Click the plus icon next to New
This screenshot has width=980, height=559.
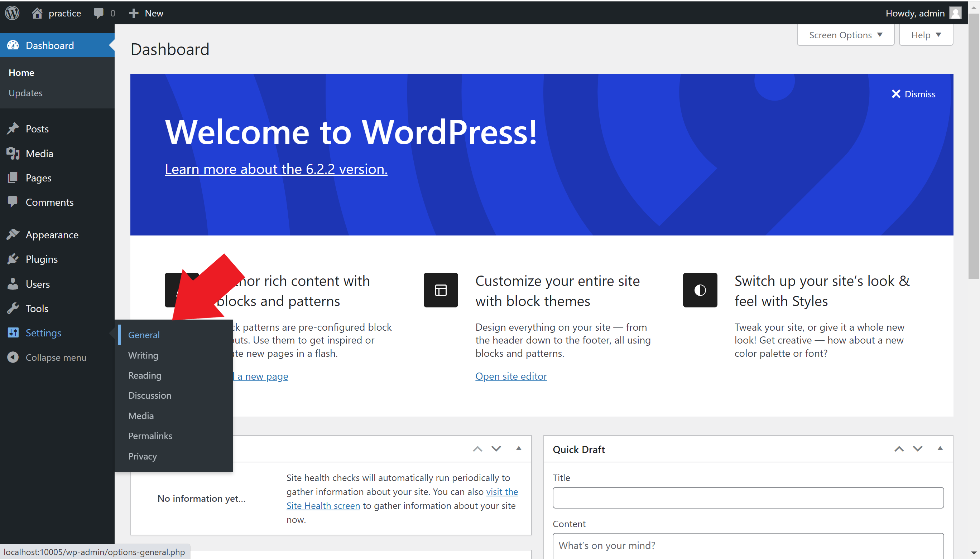pyautogui.click(x=133, y=14)
